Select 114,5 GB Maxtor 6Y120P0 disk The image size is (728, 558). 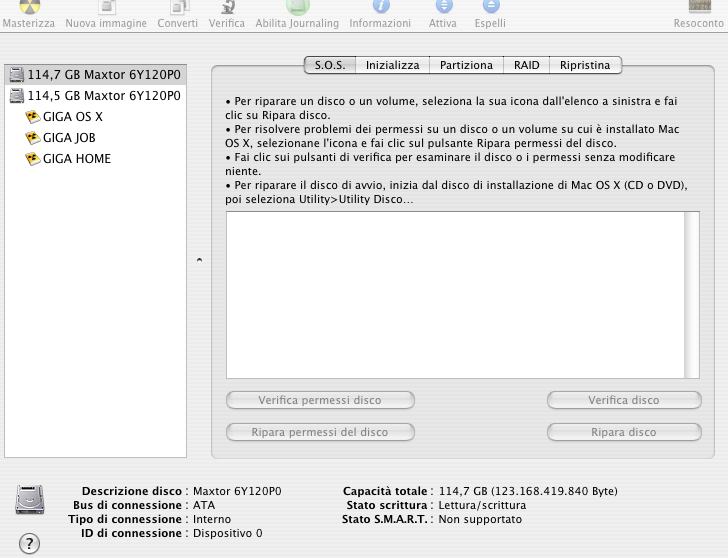pos(96,96)
